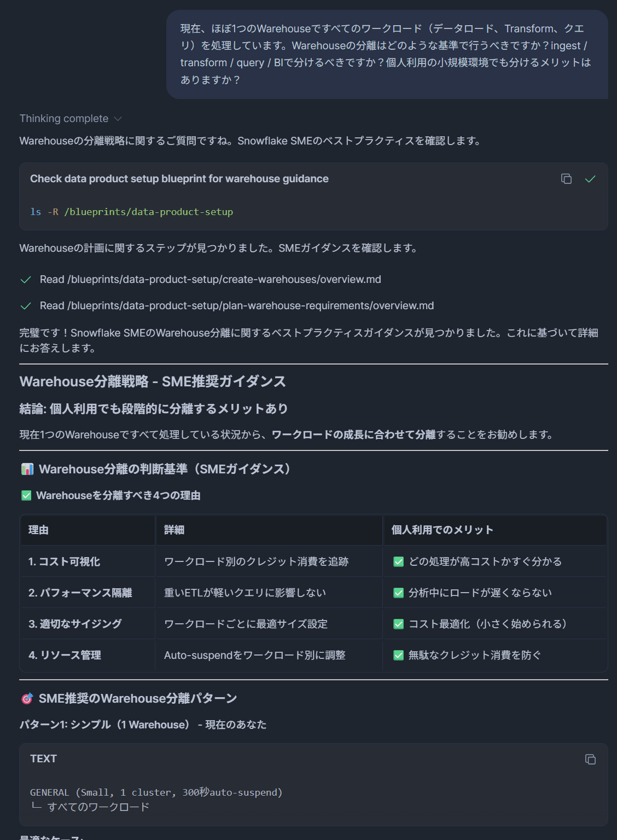Expand the Thinking complete section

point(64,119)
